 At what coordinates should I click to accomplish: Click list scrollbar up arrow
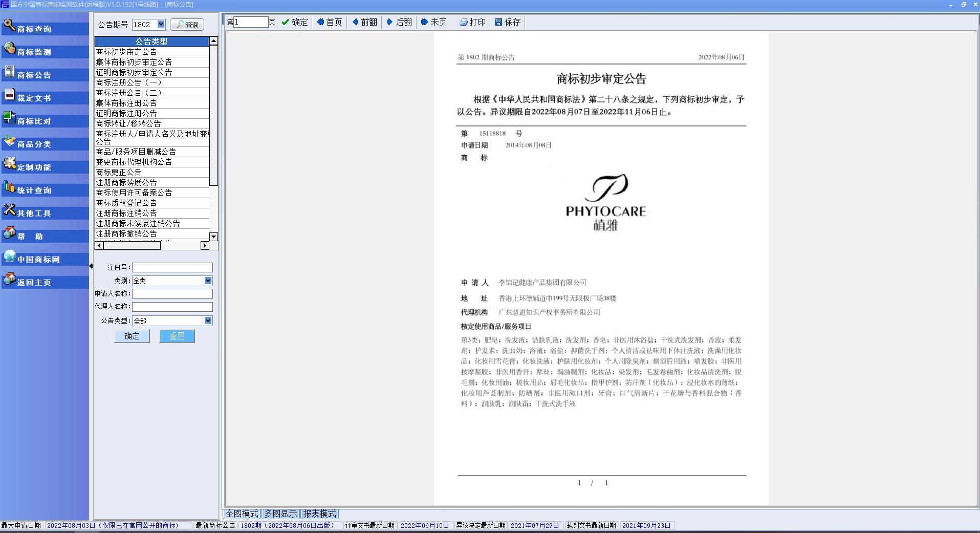coord(214,41)
